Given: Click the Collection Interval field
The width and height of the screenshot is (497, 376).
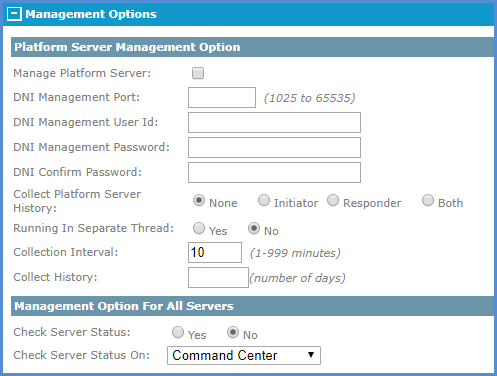Looking at the screenshot, I should click(215, 252).
